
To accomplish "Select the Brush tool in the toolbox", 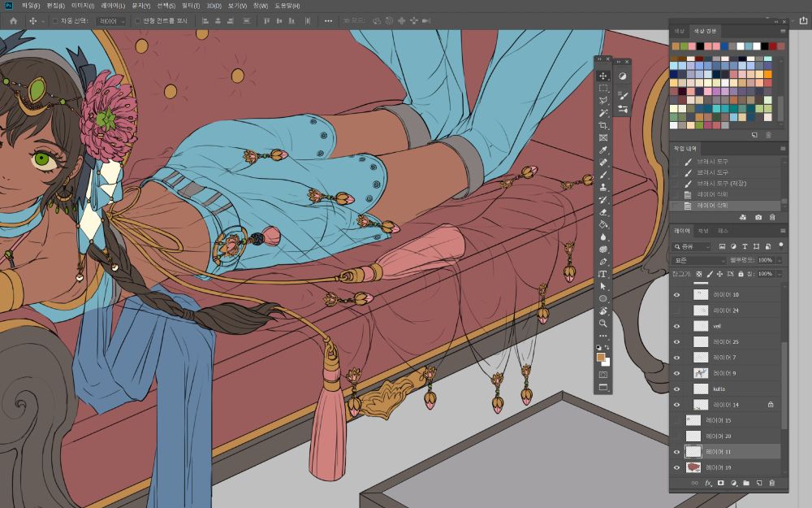I will [x=603, y=176].
